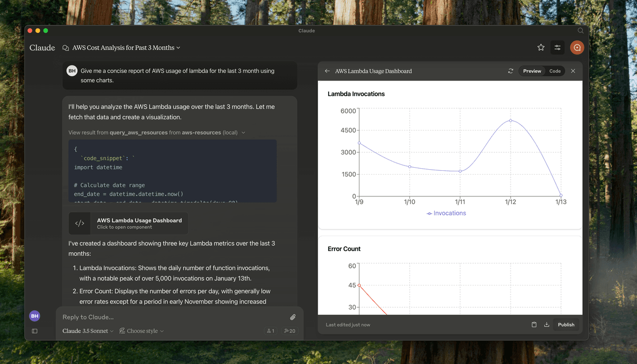The image size is (637, 364).
Task: Copy artifact with clipboard icon
Action: (x=534, y=325)
